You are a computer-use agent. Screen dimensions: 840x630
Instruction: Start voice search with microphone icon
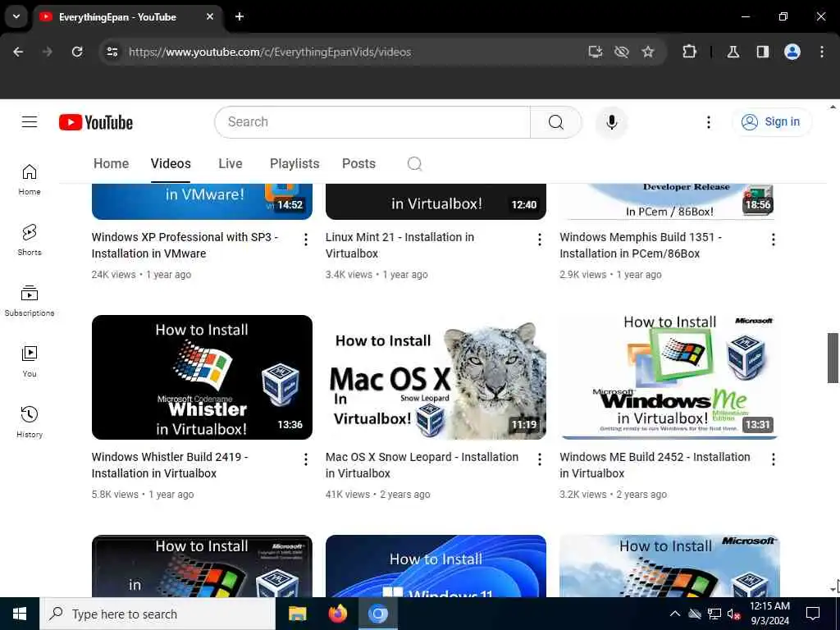(611, 122)
